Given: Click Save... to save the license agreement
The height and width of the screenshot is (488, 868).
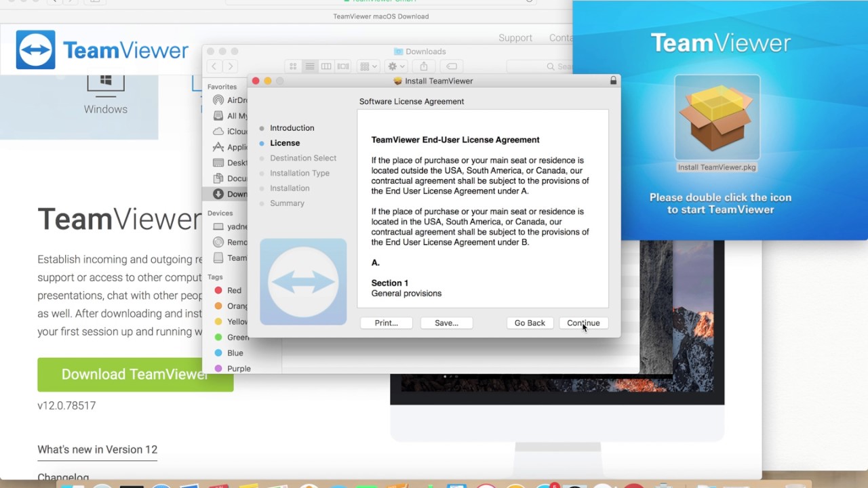Looking at the screenshot, I should (446, 323).
